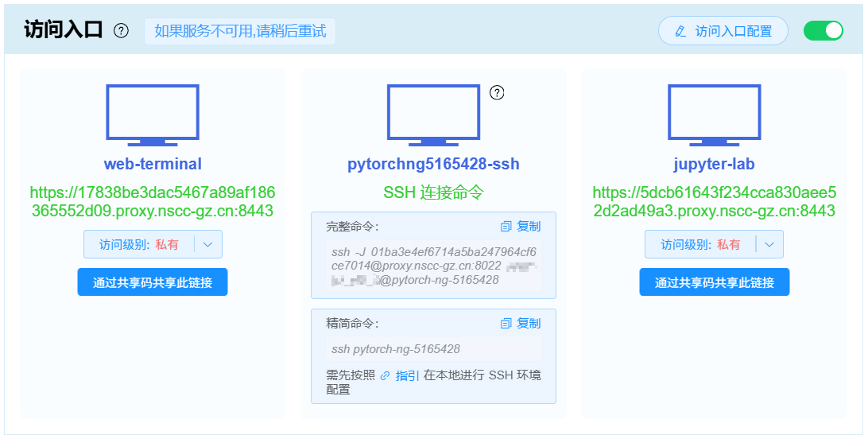Click the pytorchng5165428-ssh monitor icon

tap(433, 115)
